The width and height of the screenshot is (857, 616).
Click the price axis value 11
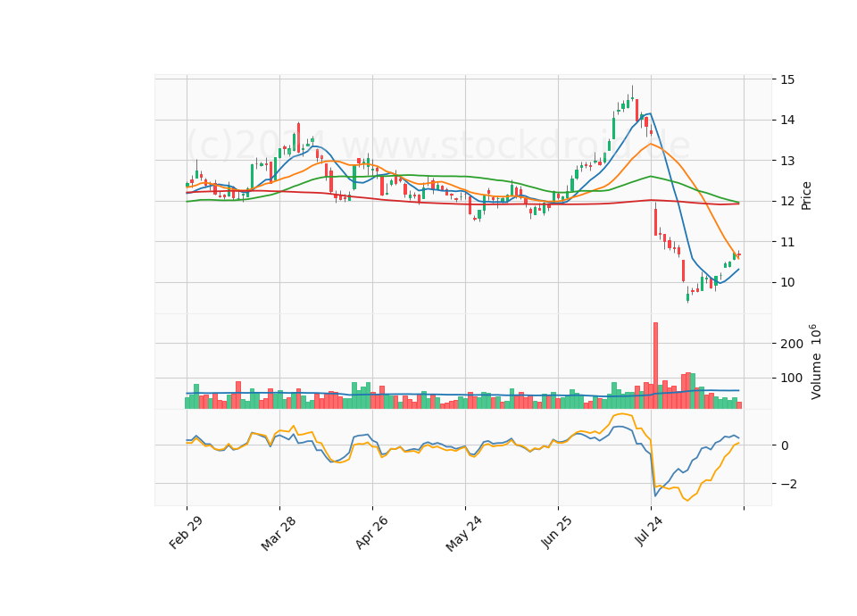pos(787,242)
